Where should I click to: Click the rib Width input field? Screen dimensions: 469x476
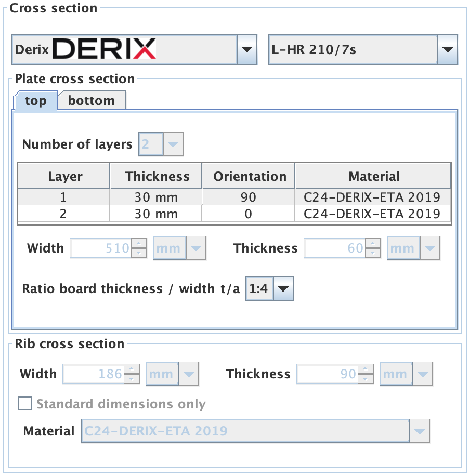94,374
